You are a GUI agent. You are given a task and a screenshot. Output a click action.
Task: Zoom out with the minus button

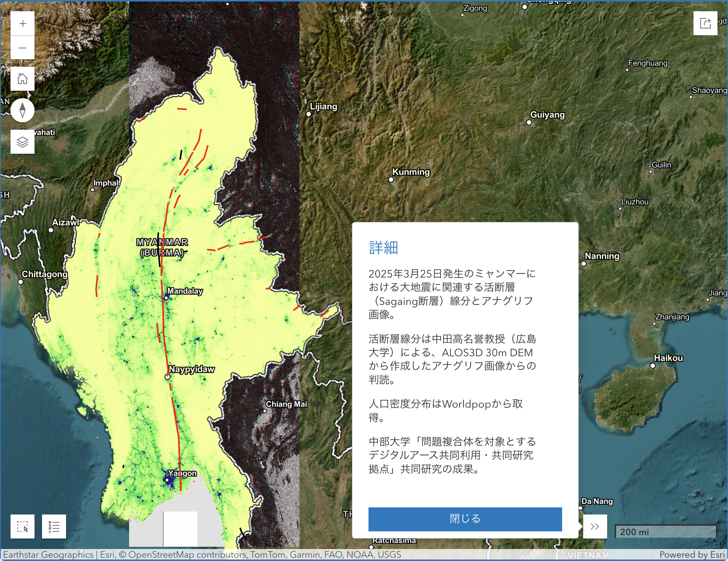click(x=23, y=48)
